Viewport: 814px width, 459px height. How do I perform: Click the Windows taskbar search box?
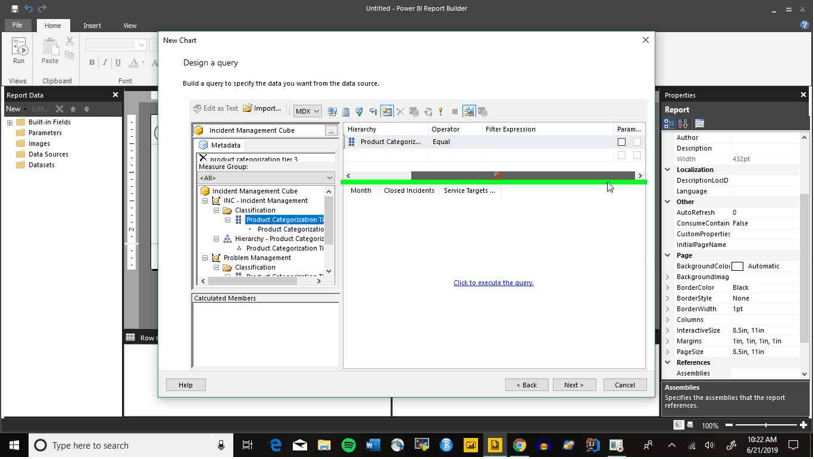pyautogui.click(x=130, y=446)
